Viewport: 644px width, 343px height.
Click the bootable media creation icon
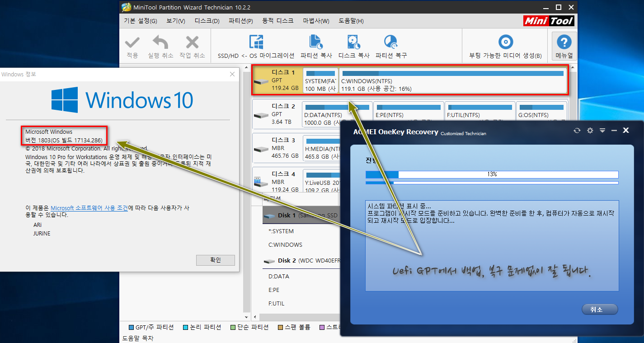505,42
